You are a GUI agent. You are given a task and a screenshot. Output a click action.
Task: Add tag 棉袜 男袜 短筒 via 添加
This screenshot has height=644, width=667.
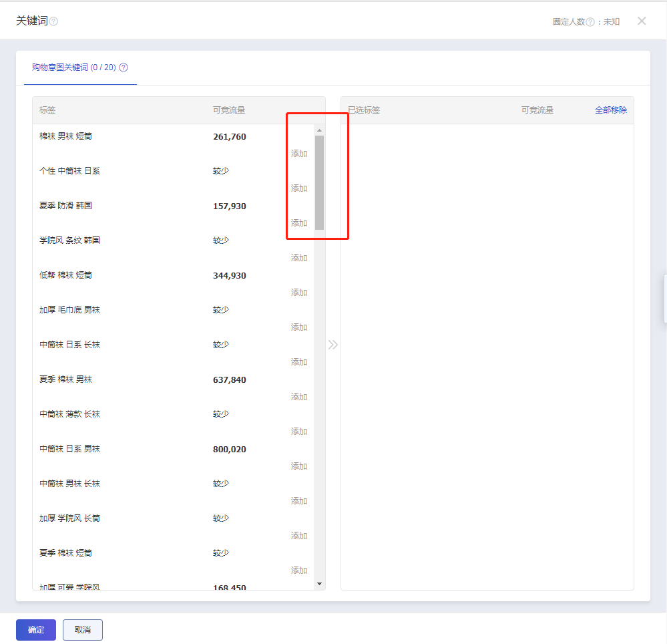tap(298, 154)
